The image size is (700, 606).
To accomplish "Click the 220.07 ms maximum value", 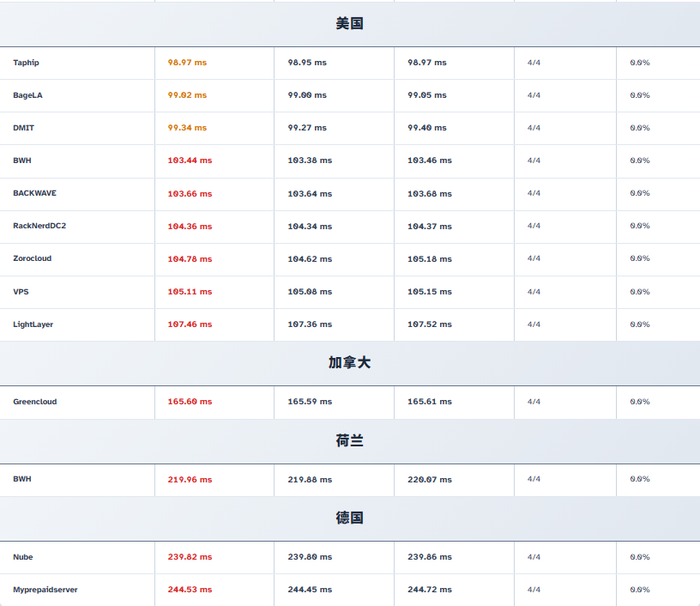I will 430,480.
